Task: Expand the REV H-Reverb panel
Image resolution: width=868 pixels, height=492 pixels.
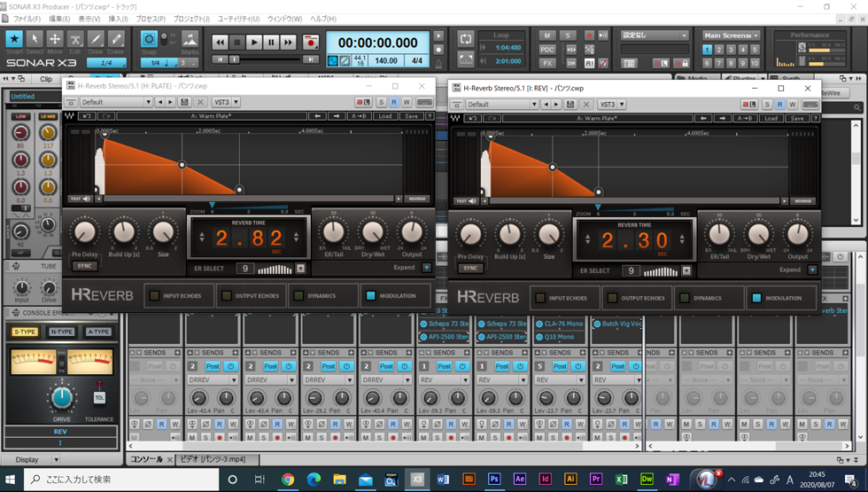Action: [x=812, y=269]
